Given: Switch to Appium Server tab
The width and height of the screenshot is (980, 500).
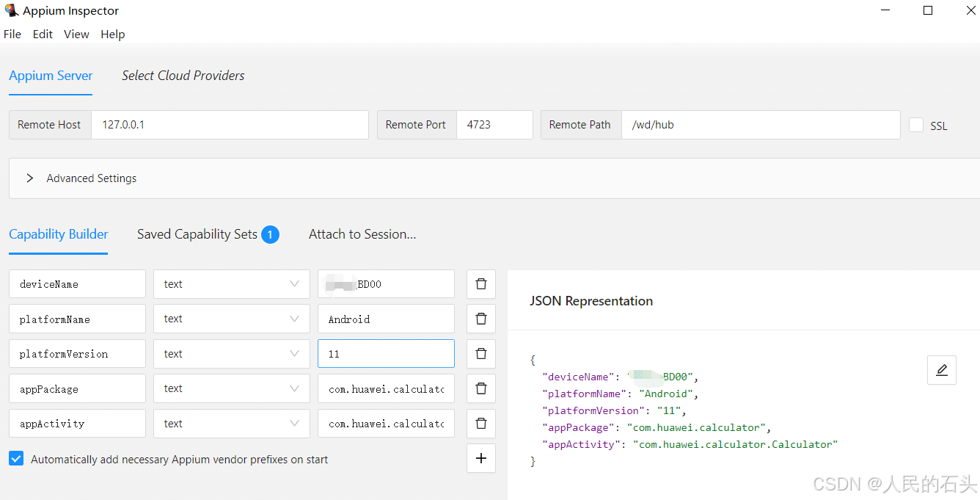Looking at the screenshot, I should click(x=51, y=76).
